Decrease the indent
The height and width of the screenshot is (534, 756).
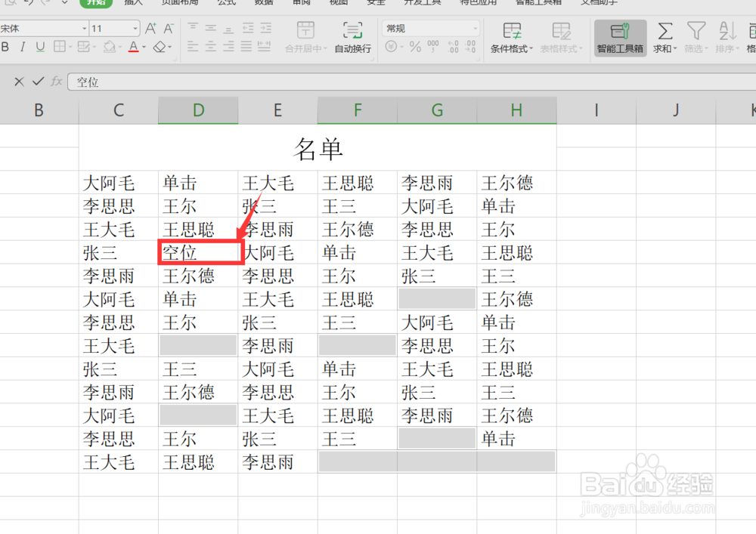pos(248,28)
